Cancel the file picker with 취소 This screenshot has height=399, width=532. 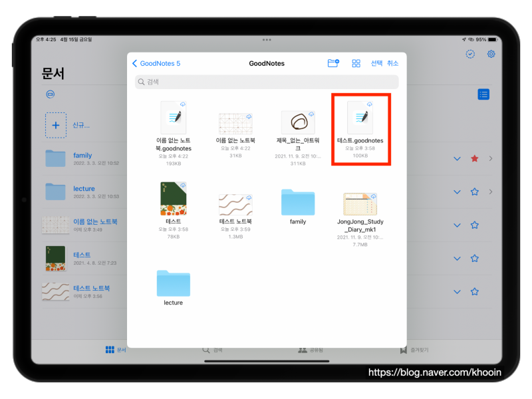[x=392, y=63]
